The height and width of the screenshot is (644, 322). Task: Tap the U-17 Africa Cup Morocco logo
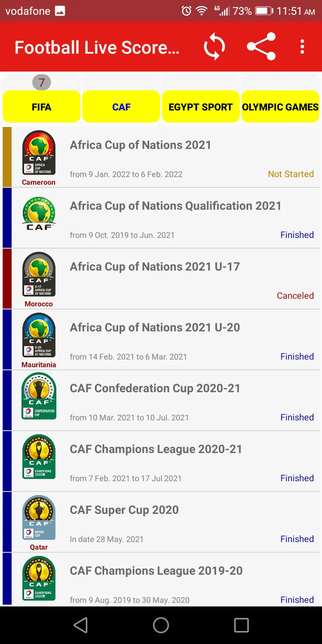[39, 275]
